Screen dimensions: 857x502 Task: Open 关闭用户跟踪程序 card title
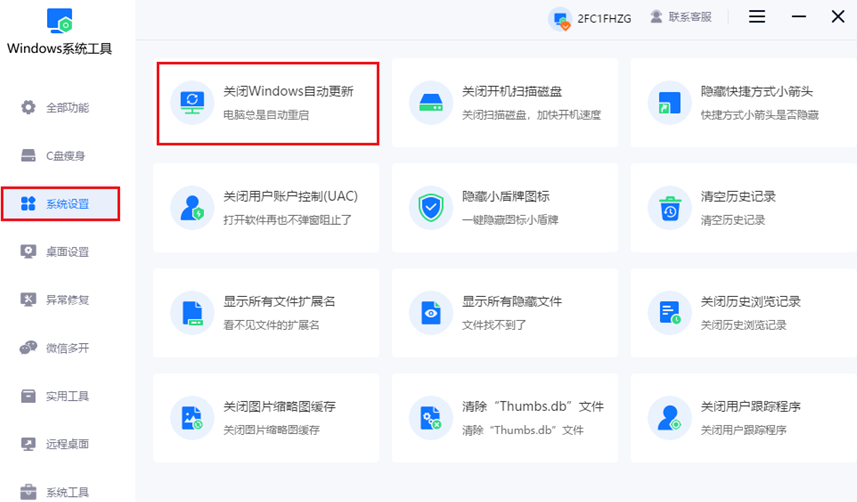750,406
